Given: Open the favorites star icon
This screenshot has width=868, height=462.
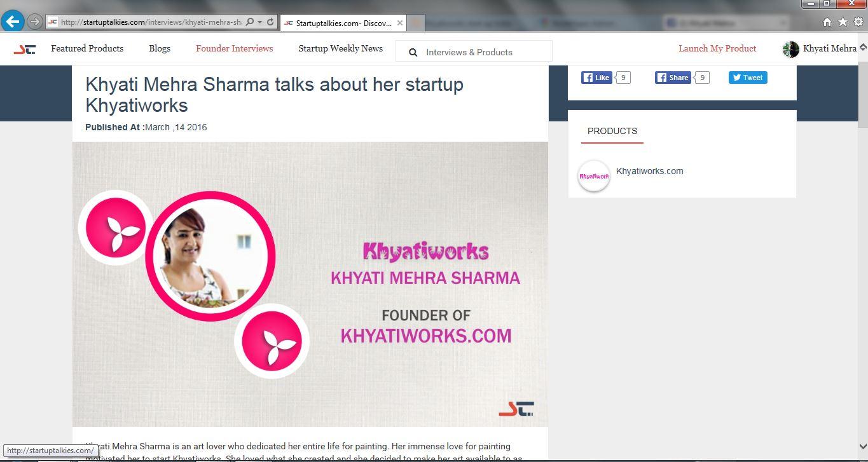Looking at the screenshot, I should (x=843, y=22).
